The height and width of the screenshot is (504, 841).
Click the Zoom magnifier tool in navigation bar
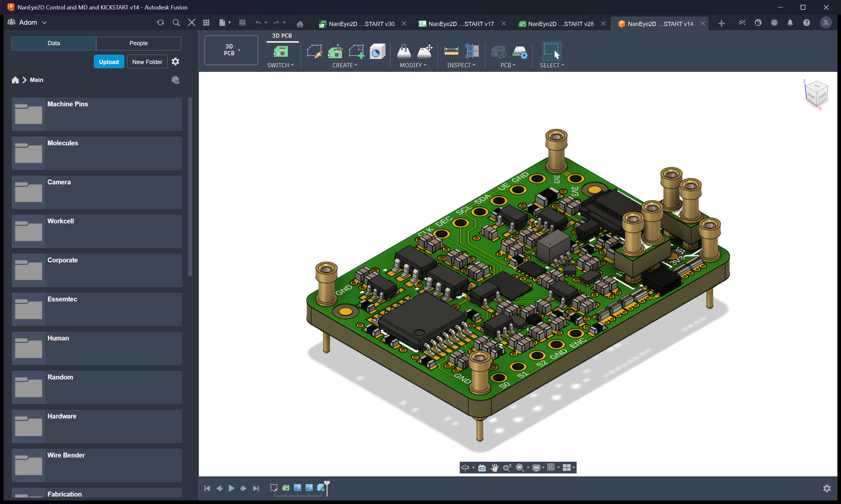507,468
